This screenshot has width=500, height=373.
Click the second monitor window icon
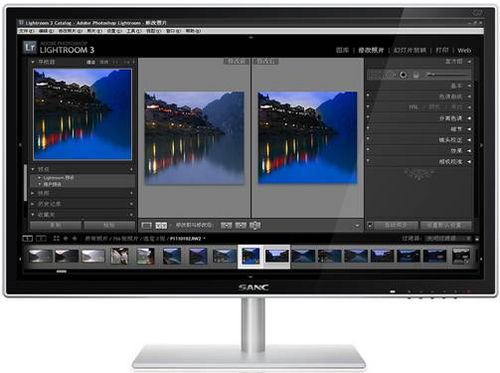pos(41,238)
